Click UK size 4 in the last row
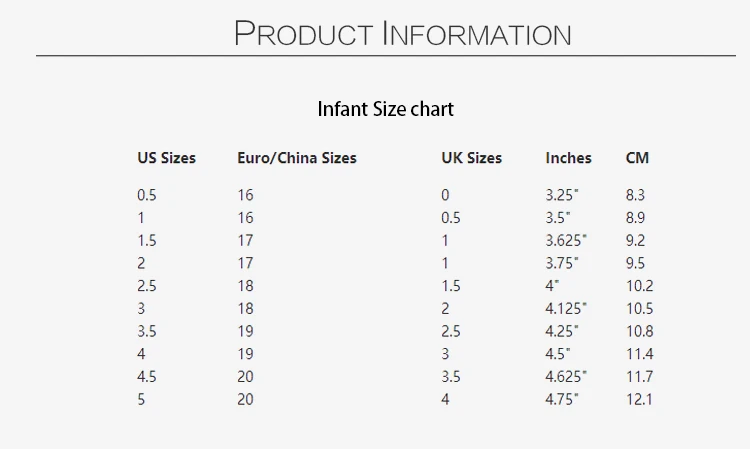750x449 pixels. [x=445, y=400]
